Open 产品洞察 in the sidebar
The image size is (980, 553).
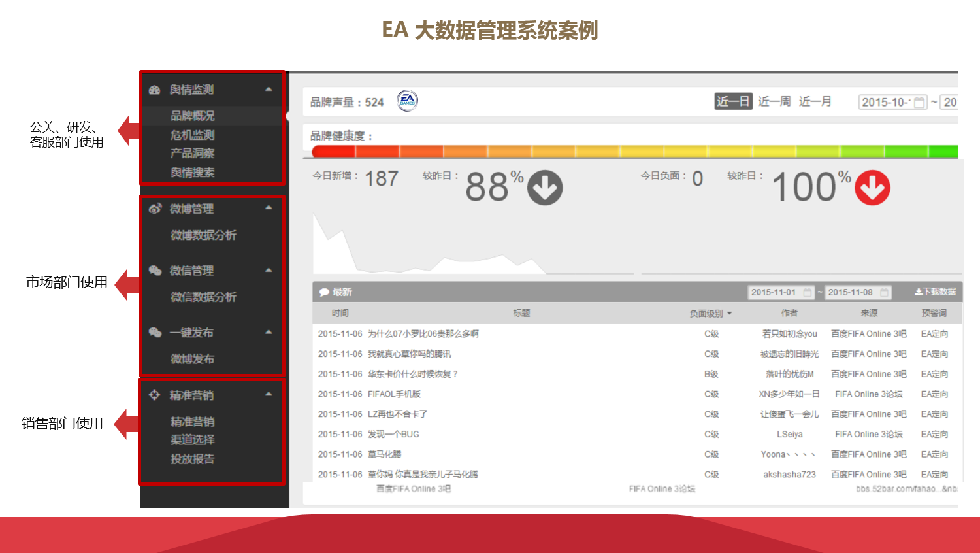(193, 153)
